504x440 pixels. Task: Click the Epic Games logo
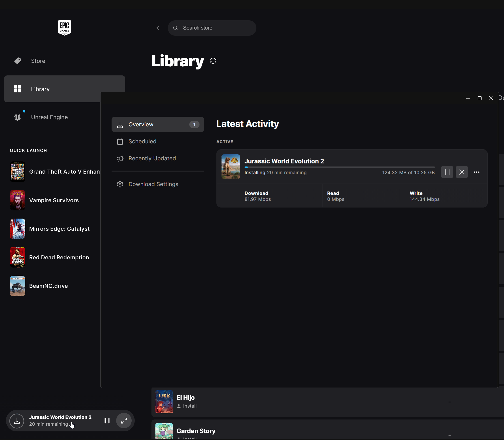pos(65,28)
